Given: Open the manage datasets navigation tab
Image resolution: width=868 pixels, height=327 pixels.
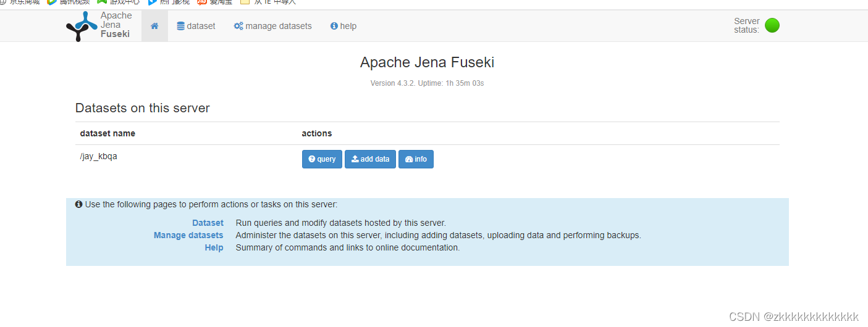Looking at the screenshot, I should click(x=273, y=26).
